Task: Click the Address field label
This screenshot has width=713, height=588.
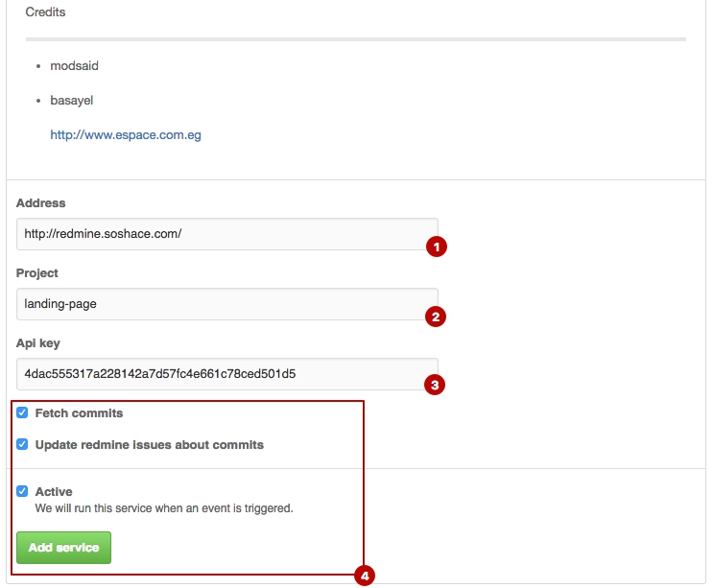Action: click(x=41, y=203)
